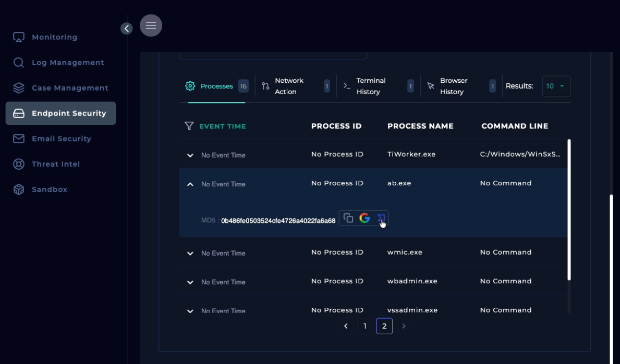Expand the wmic.exe process row
Image resolution: width=620 pixels, height=364 pixels.
click(x=190, y=254)
